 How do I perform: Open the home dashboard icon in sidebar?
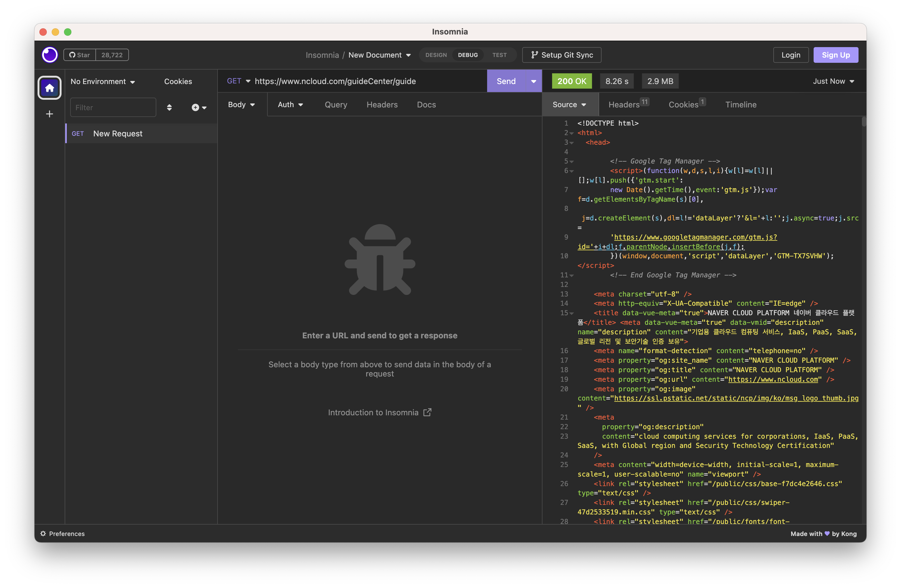pos(50,88)
